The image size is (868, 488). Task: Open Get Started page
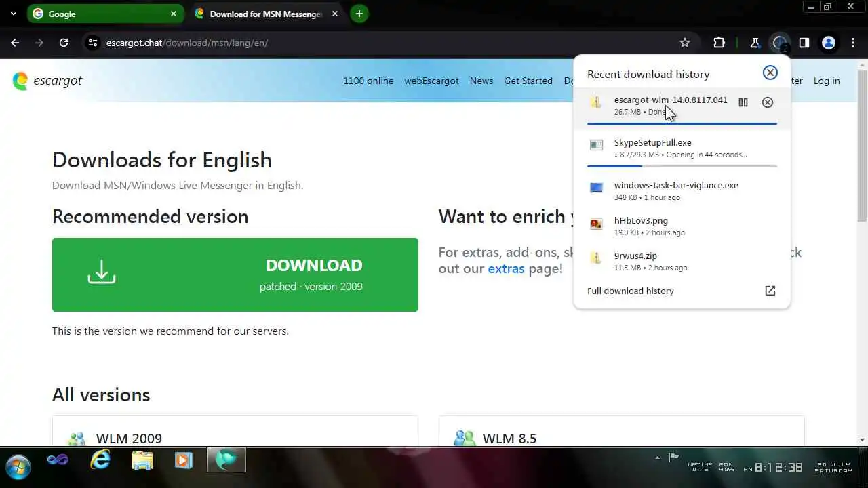click(528, 81)
